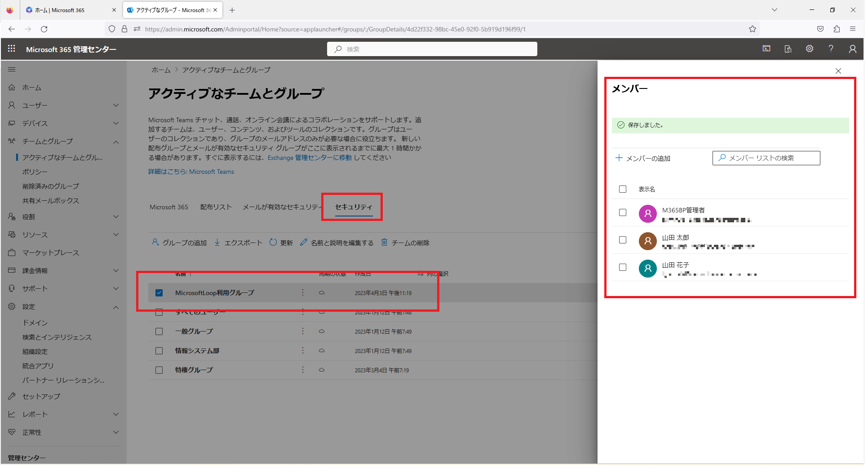The image size is (868, 468).
Task: Open the what's new document icon in header
Action: (788, 49)
